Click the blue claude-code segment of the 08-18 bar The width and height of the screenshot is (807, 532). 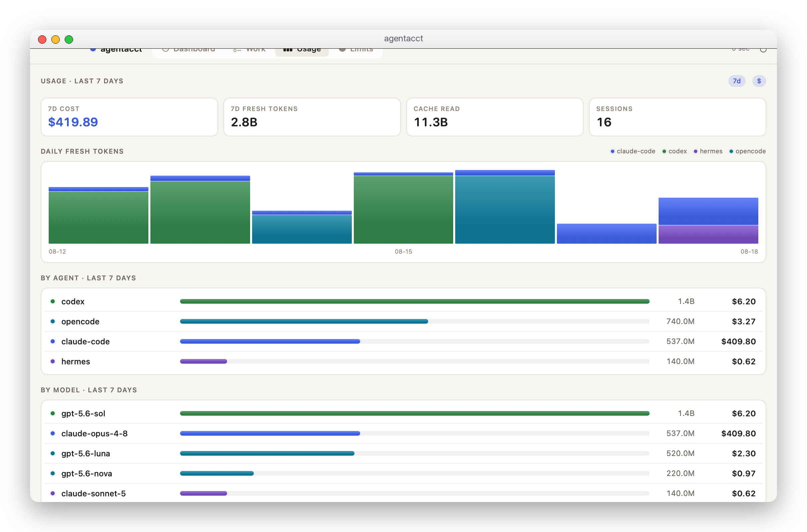pos(708,211)
